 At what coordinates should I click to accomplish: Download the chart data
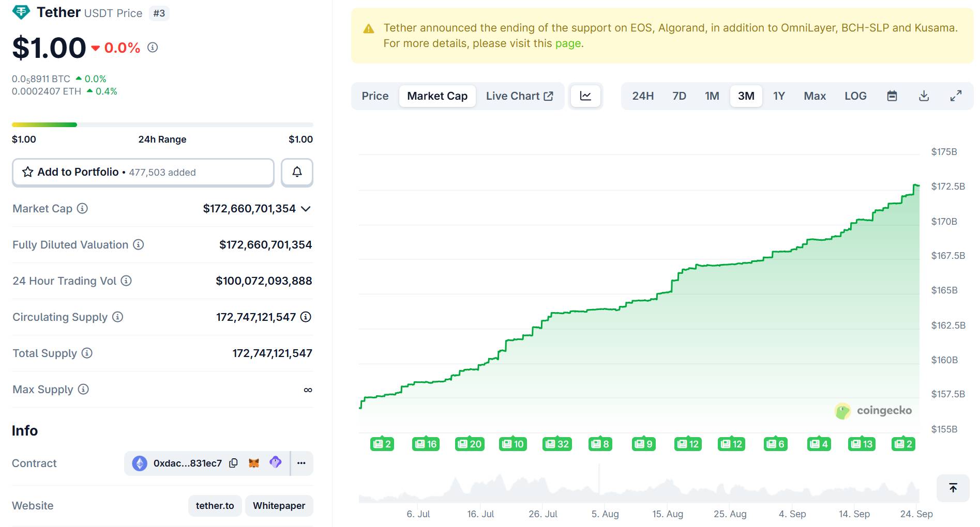[x=924, y=96]
